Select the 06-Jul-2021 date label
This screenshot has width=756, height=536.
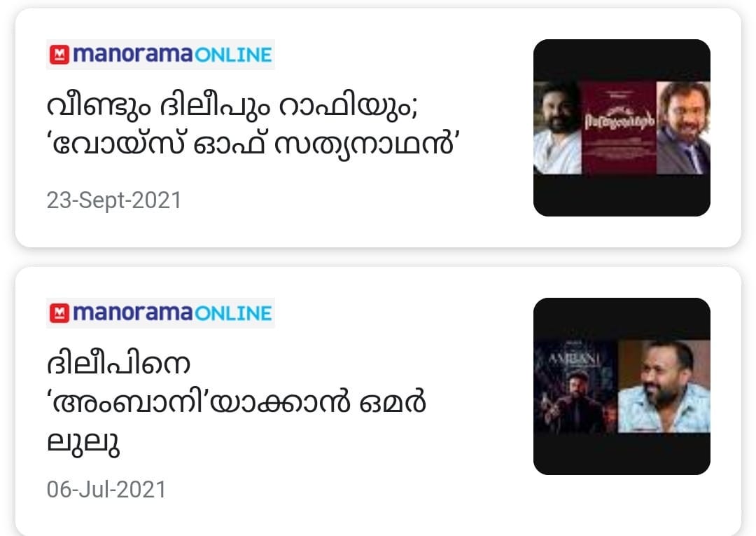(106, 490)
